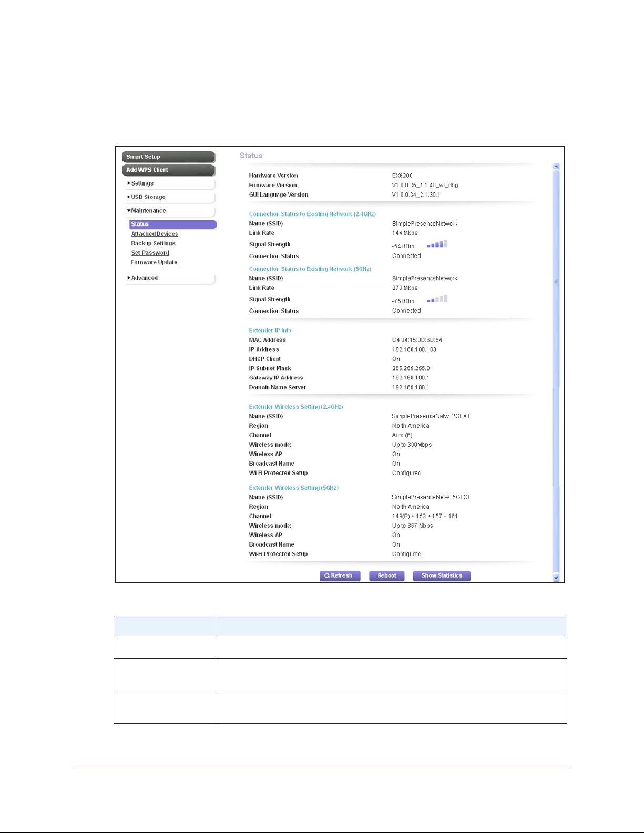Expand the USB Storage section
Viewport: 644px width, 833px height.
(x=148, y=197)
